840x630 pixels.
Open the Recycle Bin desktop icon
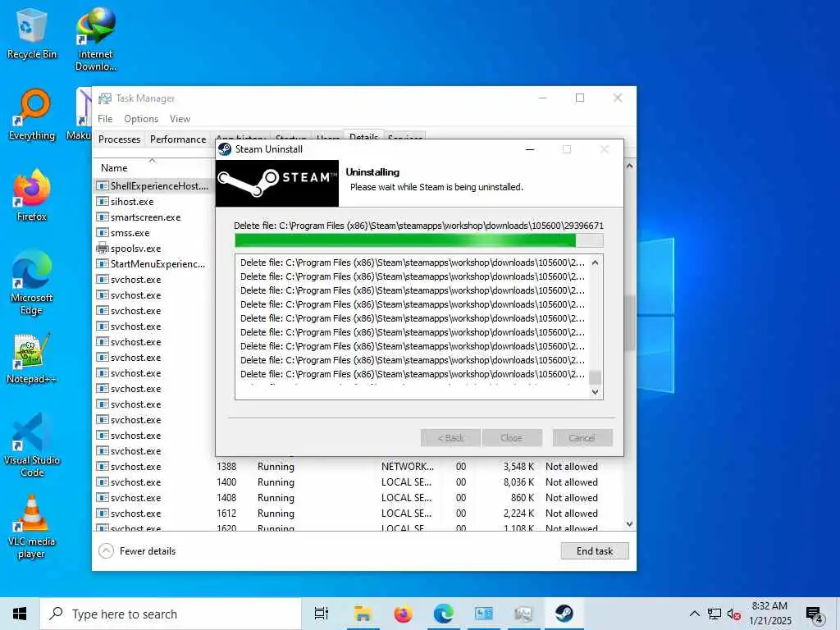click(x=31, y=34)
